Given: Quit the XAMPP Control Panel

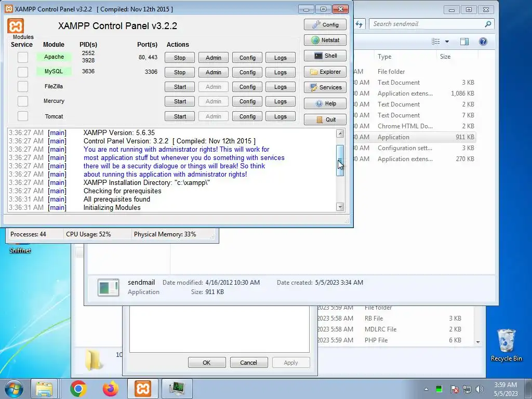Looking at the screenshot, I should 325,119.
